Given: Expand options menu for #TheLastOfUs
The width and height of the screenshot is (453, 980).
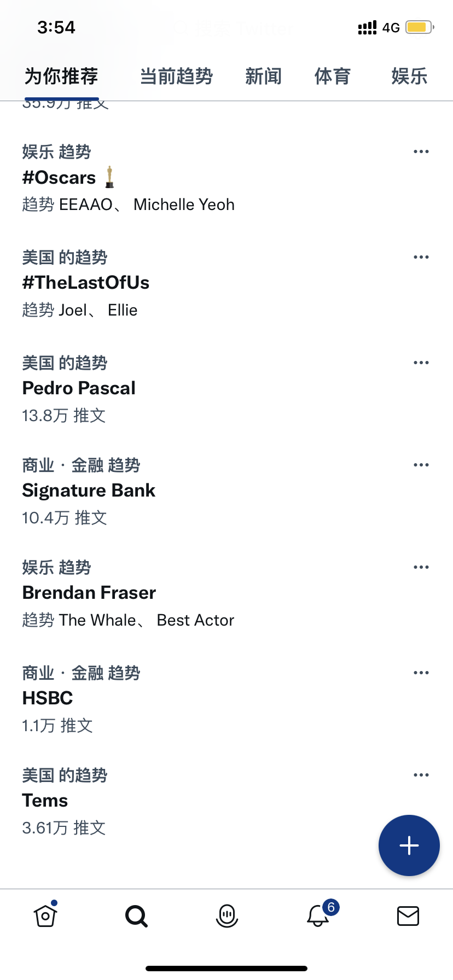Looking at the screenshot, I should pos(421,257).
